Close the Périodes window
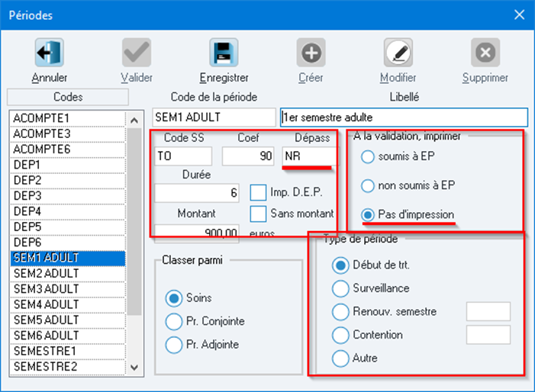The height and width of the screenshot is (392, 535). point(519,14)
